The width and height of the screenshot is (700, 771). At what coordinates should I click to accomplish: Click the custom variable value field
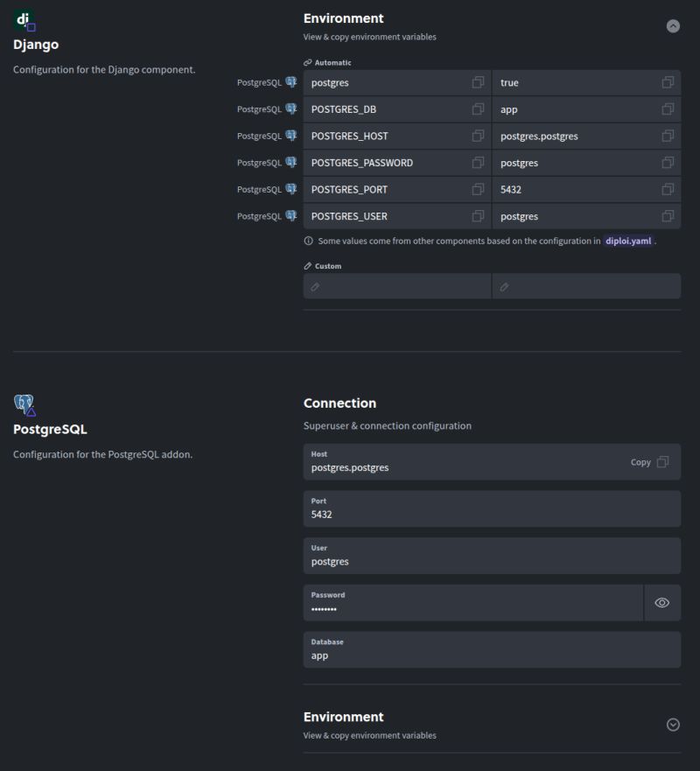pos(586,286)
